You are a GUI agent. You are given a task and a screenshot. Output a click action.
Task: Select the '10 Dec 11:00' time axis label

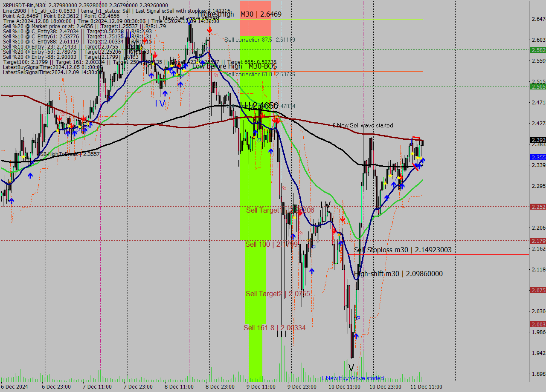(x=344, y=387)
